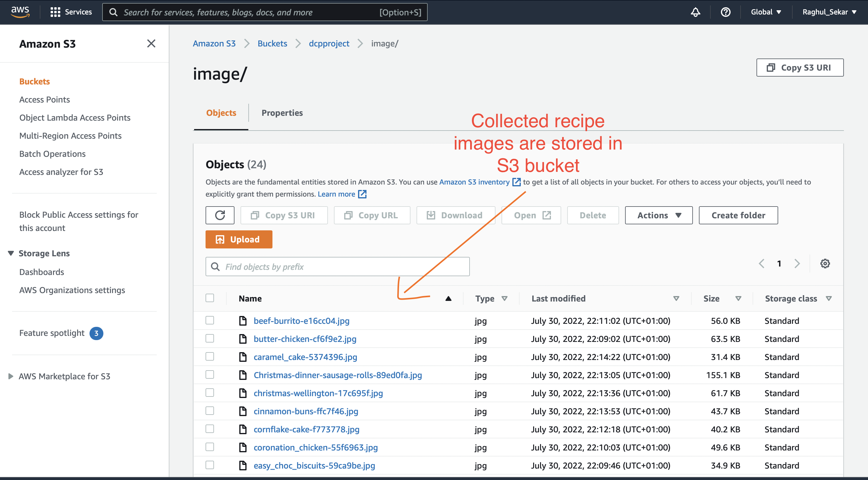Click the Upload button with arrow icon

[239, 239]
